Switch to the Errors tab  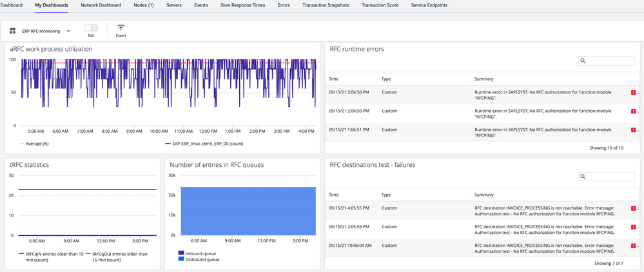pyautogui.click(x=284, y=5)
